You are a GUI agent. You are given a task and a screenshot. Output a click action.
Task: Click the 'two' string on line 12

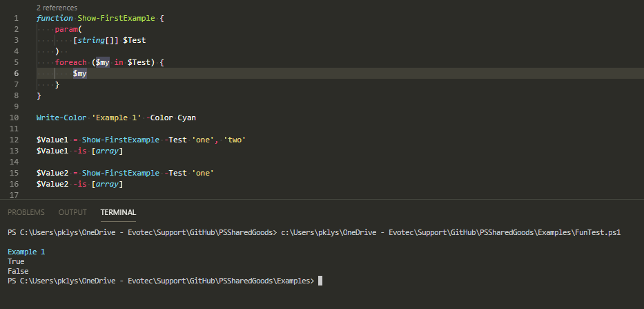[x=235, y=140]
